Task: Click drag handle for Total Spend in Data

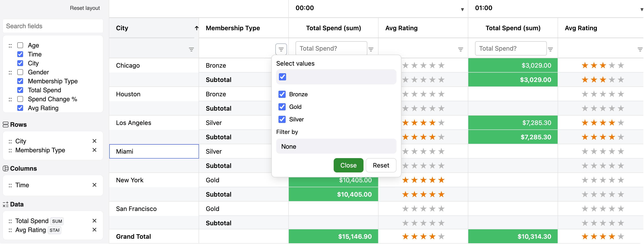Action: tap(10, 221)
